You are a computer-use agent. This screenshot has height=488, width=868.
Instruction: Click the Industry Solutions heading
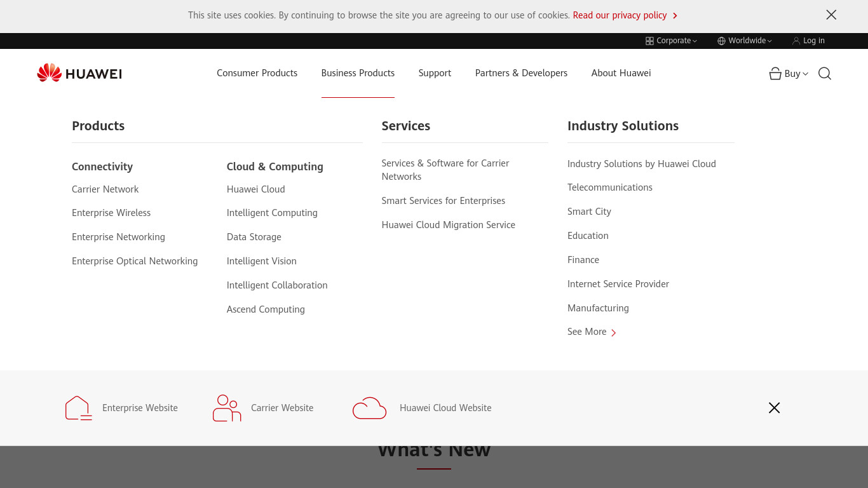[623, 126]
